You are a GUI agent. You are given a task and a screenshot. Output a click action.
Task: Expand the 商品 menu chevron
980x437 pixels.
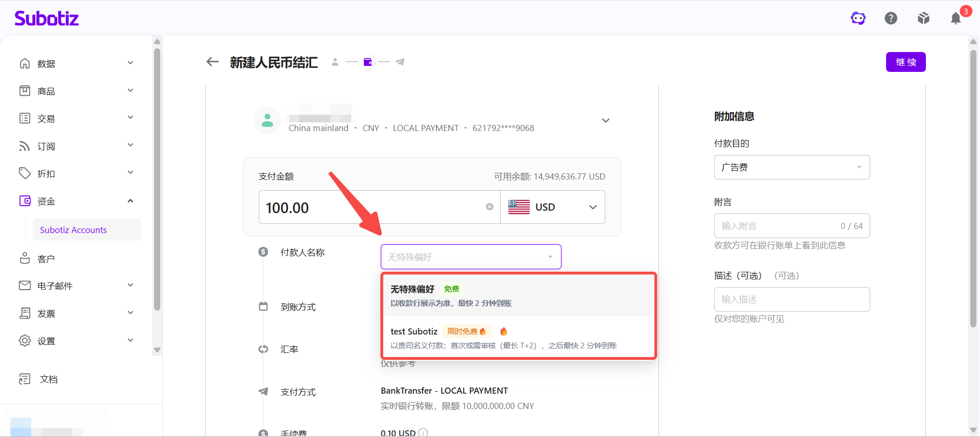click(131, 91)
